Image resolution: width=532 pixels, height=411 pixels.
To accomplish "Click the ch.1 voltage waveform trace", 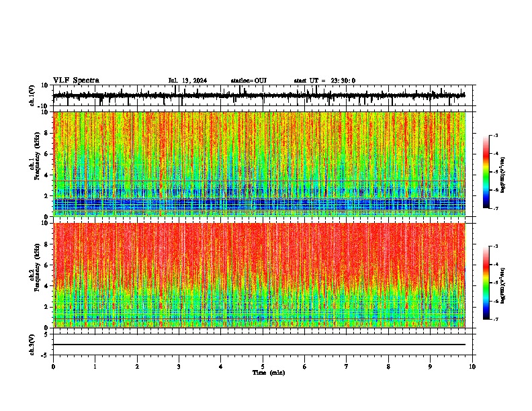I will (x=259, y=95).
